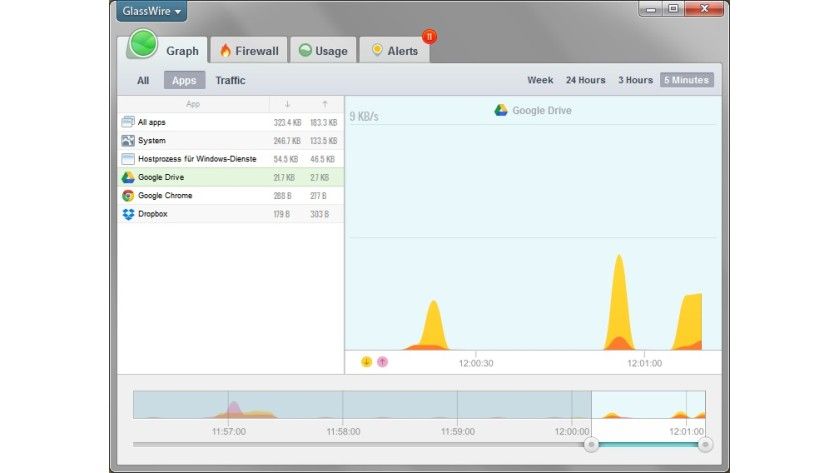
Task: Click the 12:01:00 graph time label
Action: pos(644,363)
